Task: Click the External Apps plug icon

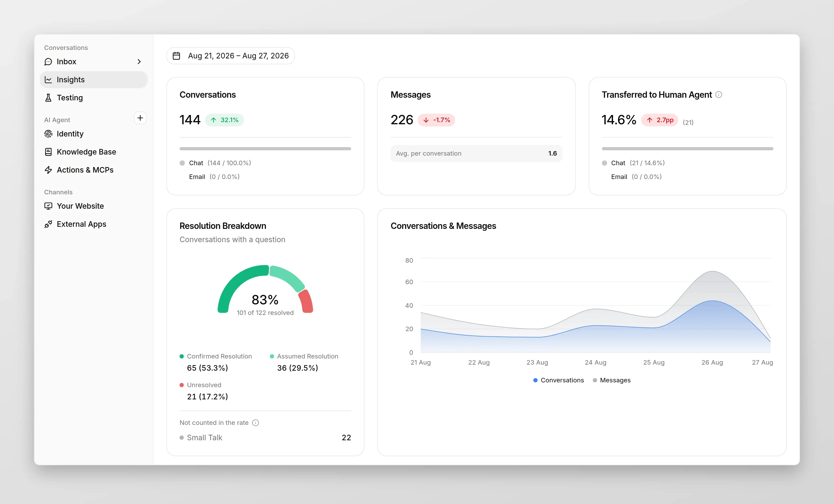Action: [48, 224]
